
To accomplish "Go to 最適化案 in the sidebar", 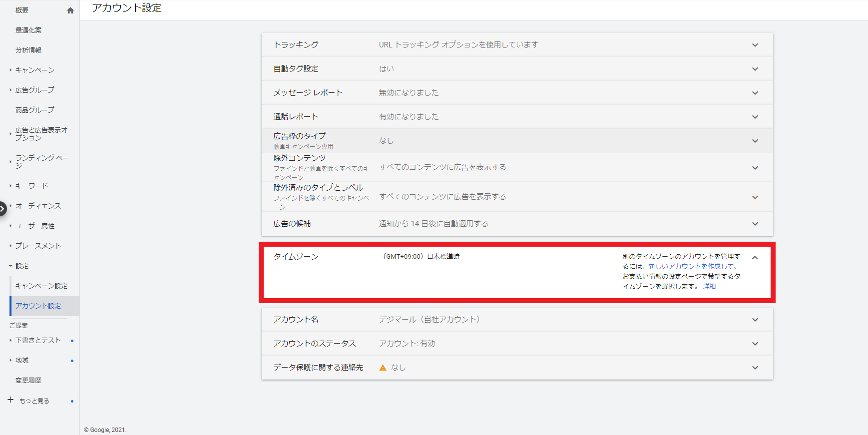I will (x=28, y=30).
